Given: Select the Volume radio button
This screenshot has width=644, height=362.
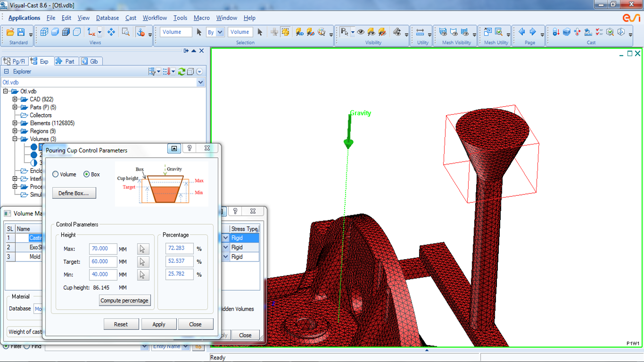Looking at the screenshot, I should tap(55, 174).
